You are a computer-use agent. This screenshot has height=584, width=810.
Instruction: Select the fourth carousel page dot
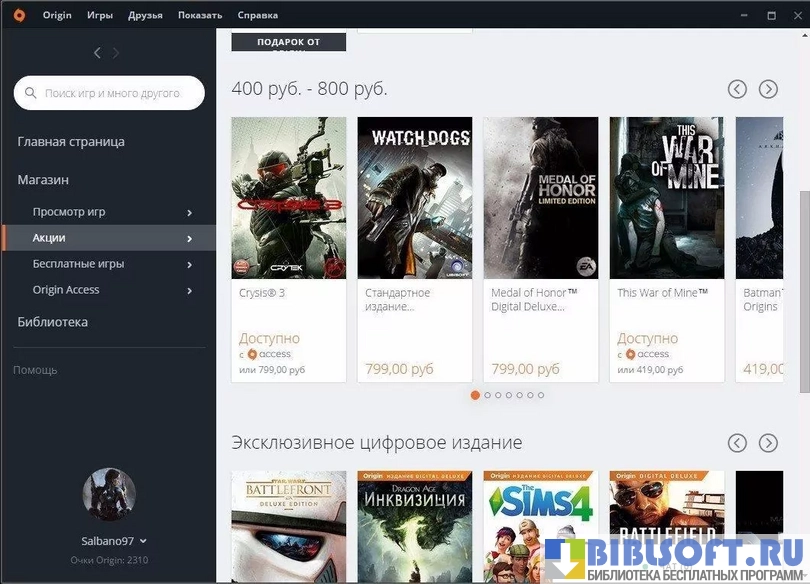[509, 395]
